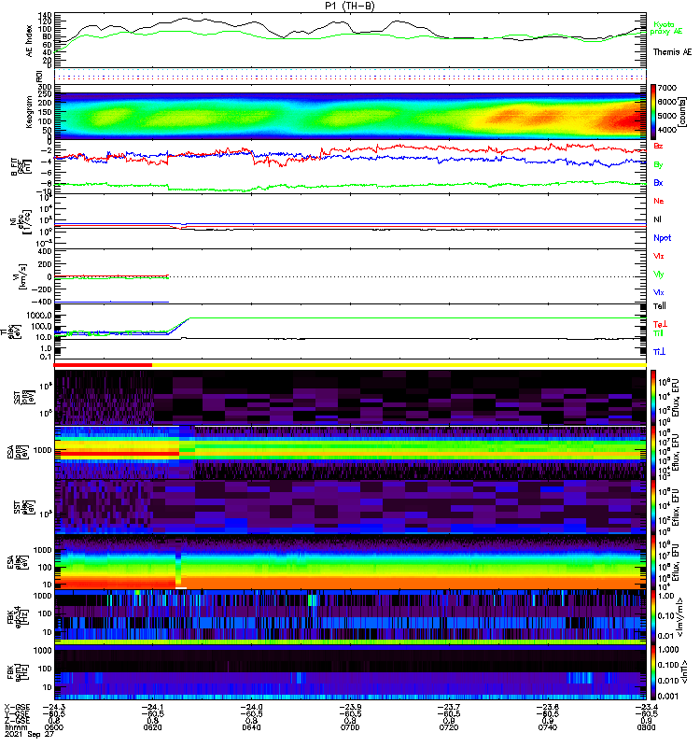
Task: Click the SST ions Eflux color bar
Action: click(x=653, y=398)
